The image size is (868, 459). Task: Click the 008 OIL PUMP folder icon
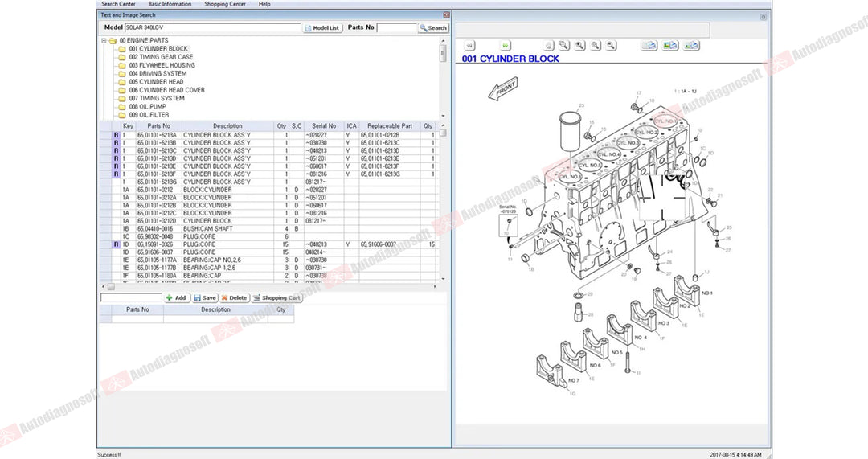[x=122, y=107]
